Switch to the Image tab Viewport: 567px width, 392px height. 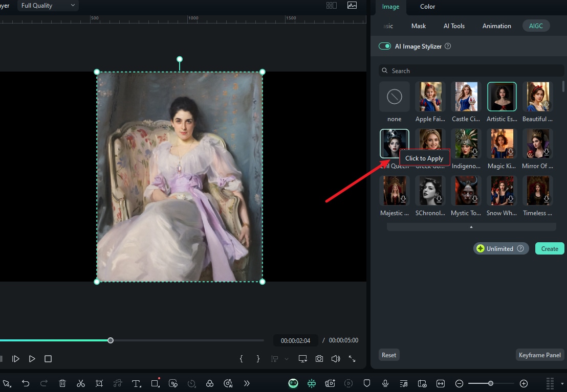(390, 7)
